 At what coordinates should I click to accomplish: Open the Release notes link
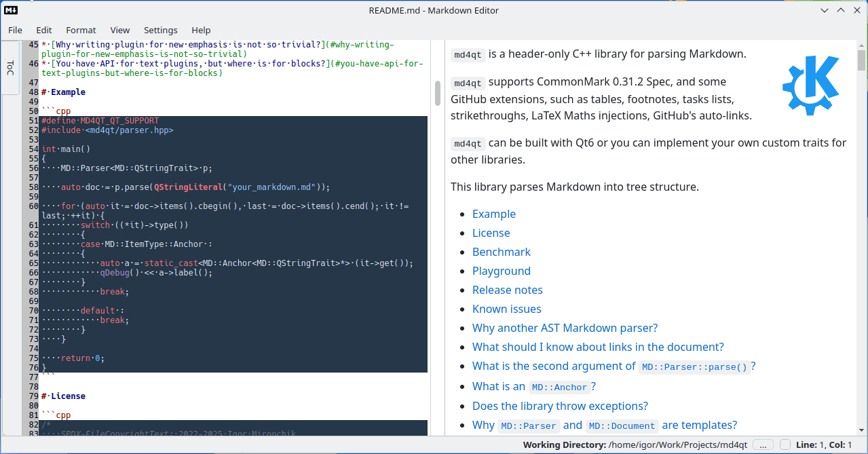click(x=507, y=290)
